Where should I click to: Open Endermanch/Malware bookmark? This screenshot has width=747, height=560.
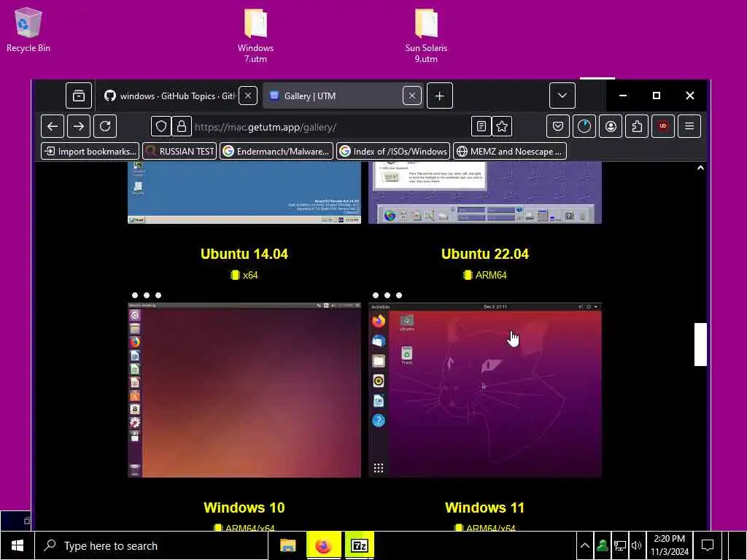(276, 152)
